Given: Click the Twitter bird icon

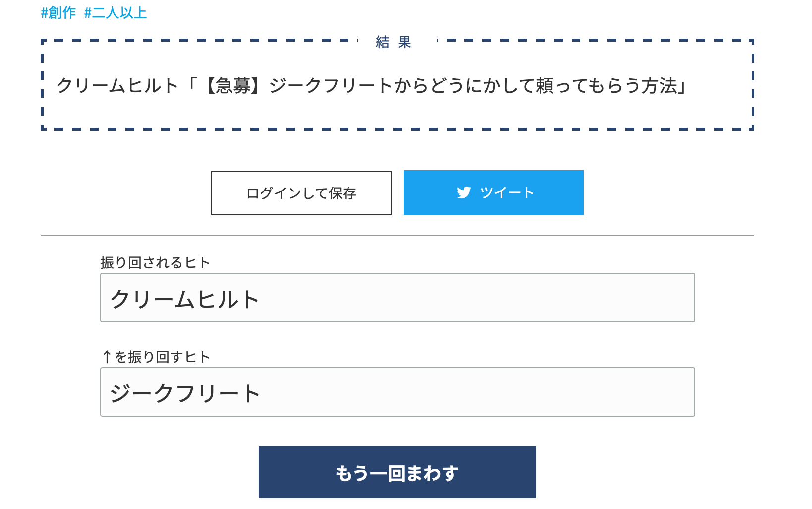Looking at the screenshot, I should coord(464,192).
